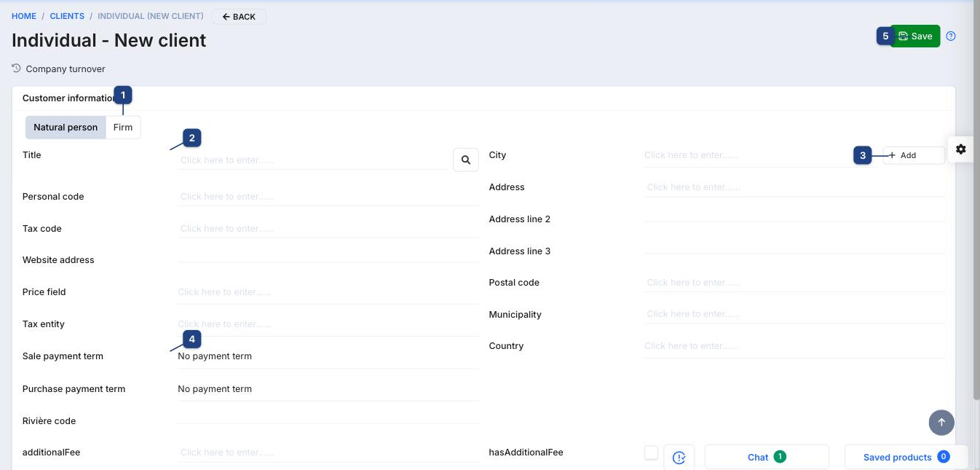Image resolution: width=980 pixels, height=470 pixels.
Task: Focus the Address field
Action: tap(794, 187)
